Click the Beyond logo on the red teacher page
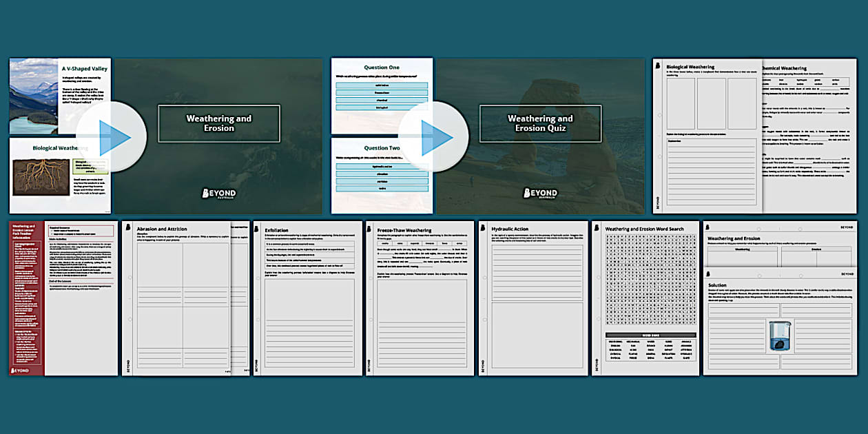The height and width of the screenshot is (434, 868). click(20, 370)
